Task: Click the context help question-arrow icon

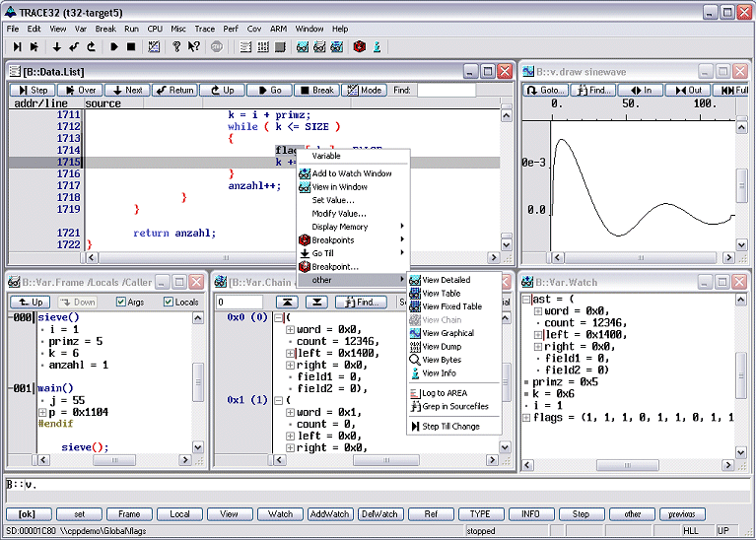Action: (194, 46)
